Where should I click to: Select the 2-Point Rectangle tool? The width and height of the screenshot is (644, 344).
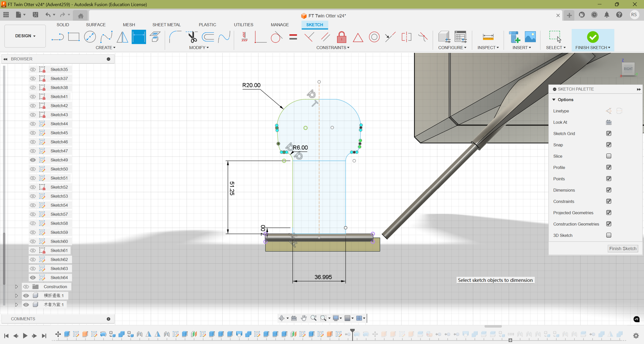[74, 37]
